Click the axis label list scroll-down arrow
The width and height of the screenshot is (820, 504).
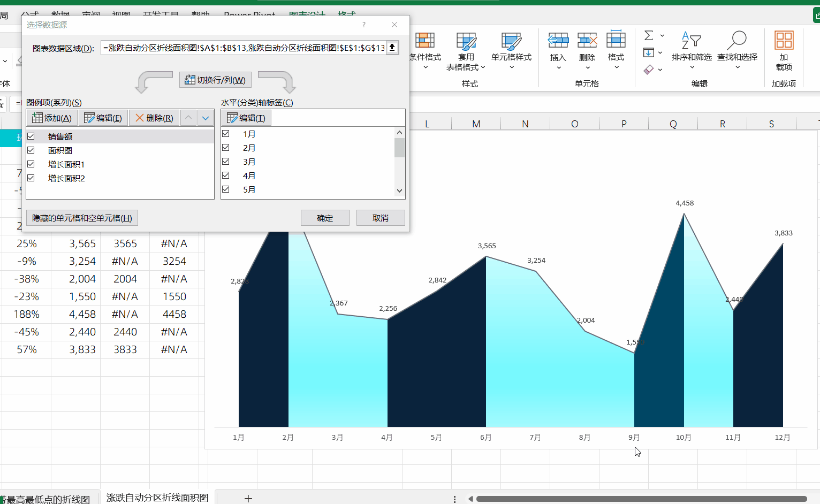pyautogui.click(x=399, y=191)
